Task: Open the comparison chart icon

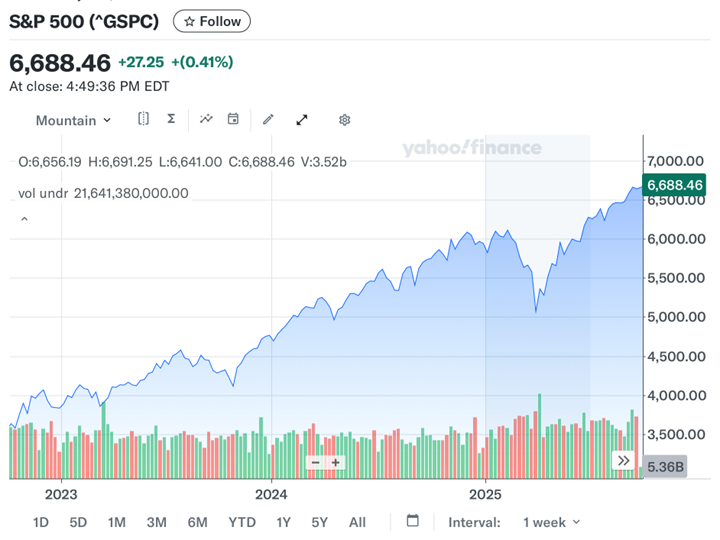Action: [143, 119]
